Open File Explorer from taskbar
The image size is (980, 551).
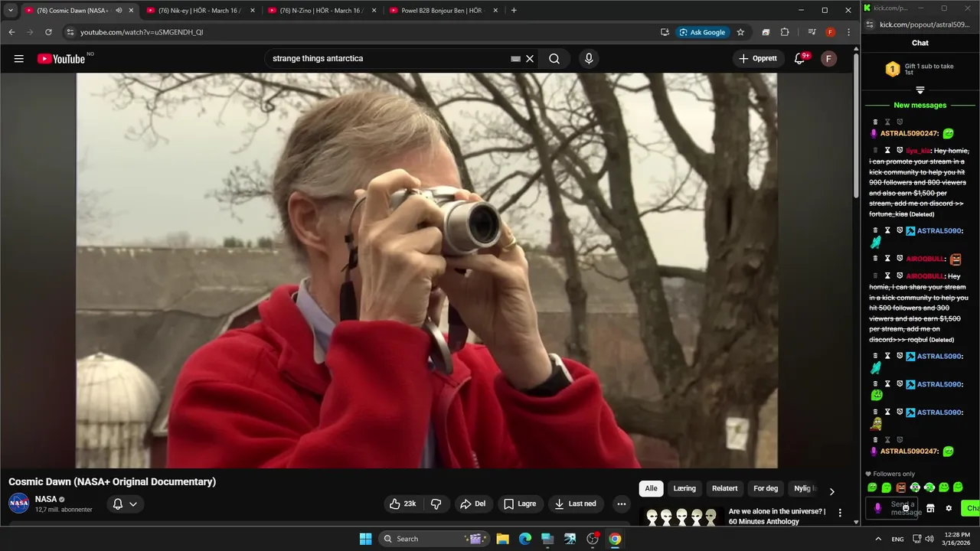(503, 539)
